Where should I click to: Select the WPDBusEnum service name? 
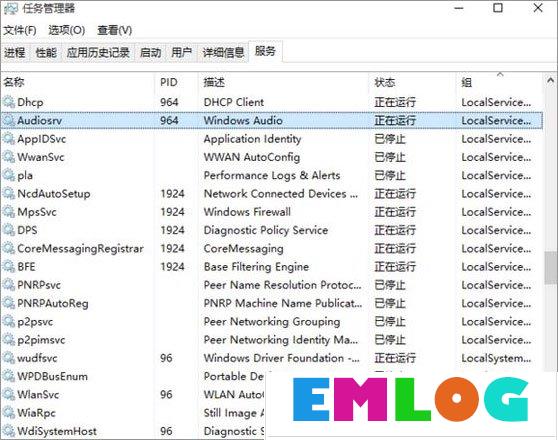pos(52,377)
